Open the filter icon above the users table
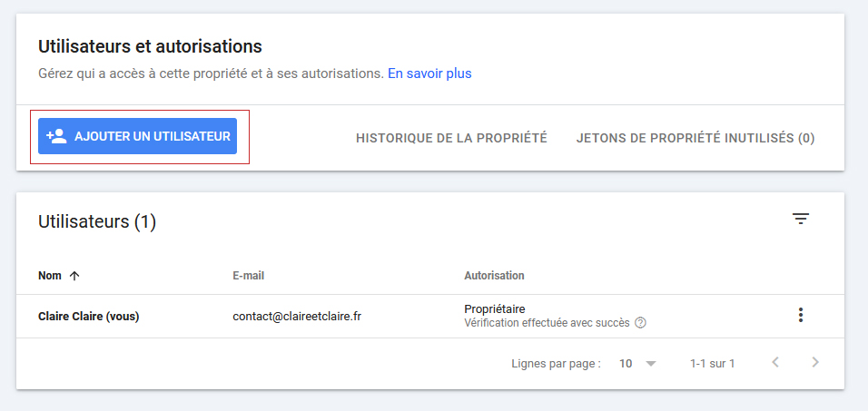The width and height of the screenshot is (868, 411). click(800, 219)
